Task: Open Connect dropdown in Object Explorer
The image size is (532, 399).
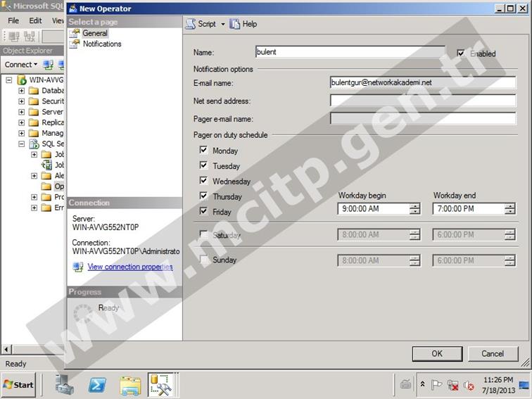Action: (21, 65)
